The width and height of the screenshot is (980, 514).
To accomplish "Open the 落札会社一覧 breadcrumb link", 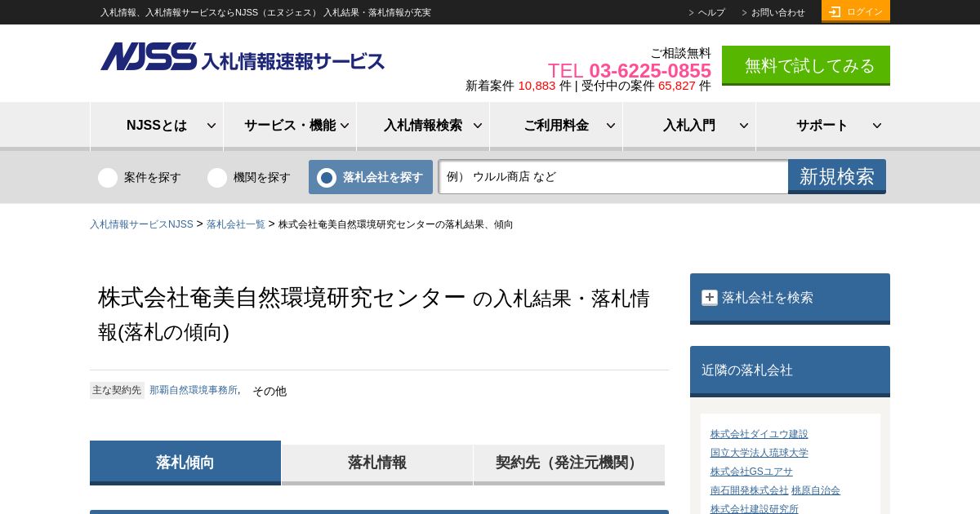I will tap(236, 224).
